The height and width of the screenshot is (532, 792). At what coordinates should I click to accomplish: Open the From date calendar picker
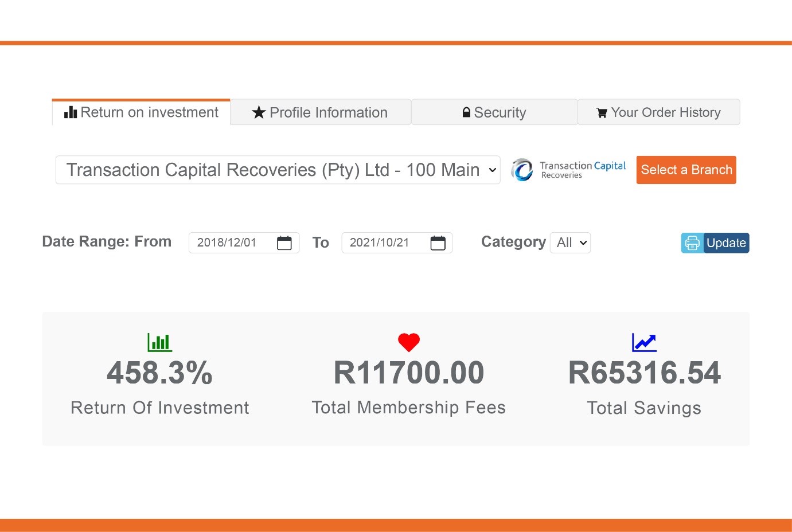pos(284,243)
